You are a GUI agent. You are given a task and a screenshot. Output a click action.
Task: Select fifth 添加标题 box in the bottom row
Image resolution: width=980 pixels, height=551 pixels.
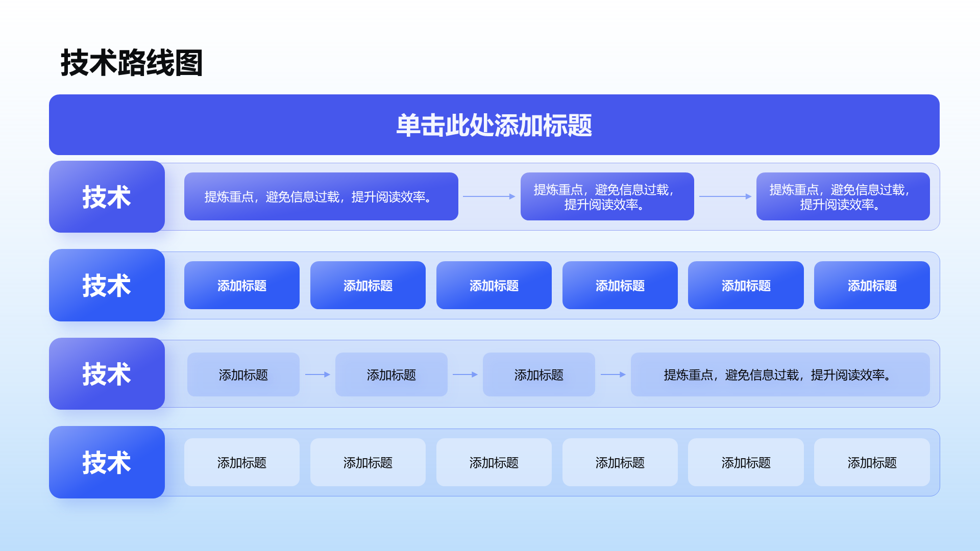point(746,462)
